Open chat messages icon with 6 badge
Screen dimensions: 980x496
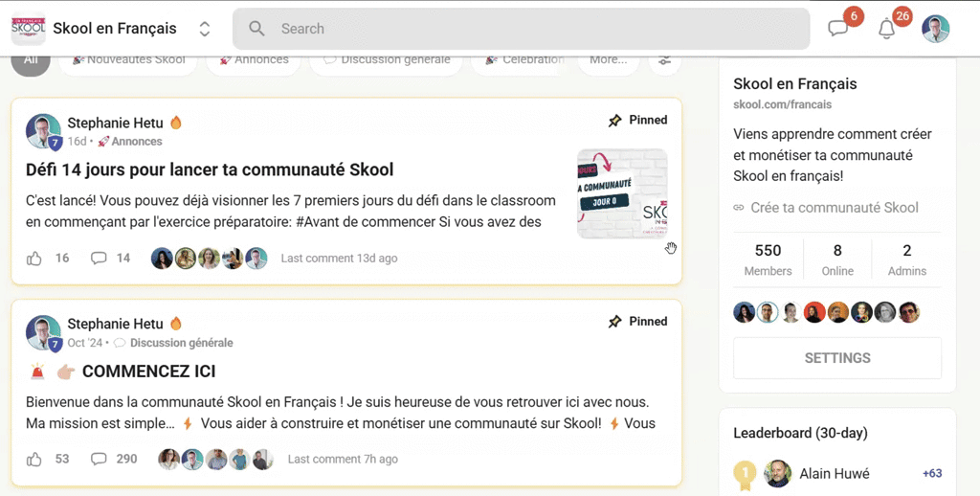[x=838, y=29]
